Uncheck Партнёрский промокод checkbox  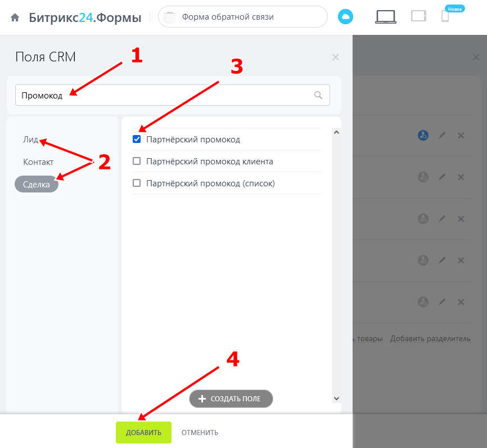pyautogui.click(x=137, y=139)
